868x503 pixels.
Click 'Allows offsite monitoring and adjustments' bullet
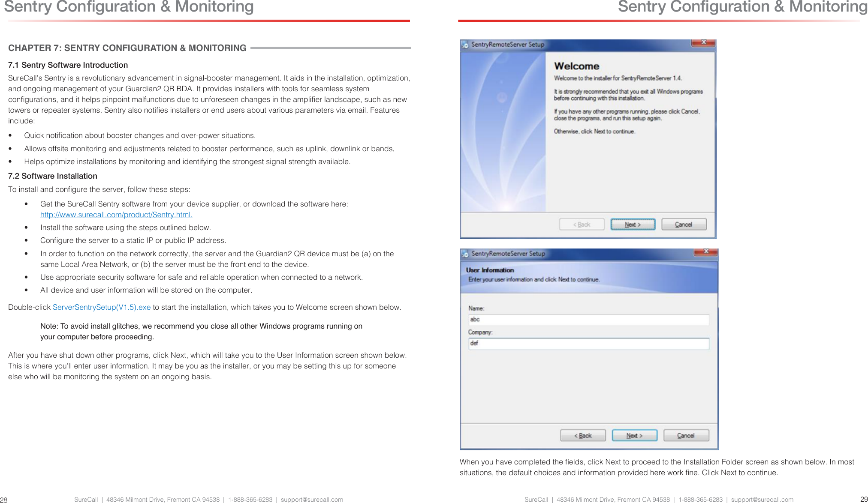[209, 149]
